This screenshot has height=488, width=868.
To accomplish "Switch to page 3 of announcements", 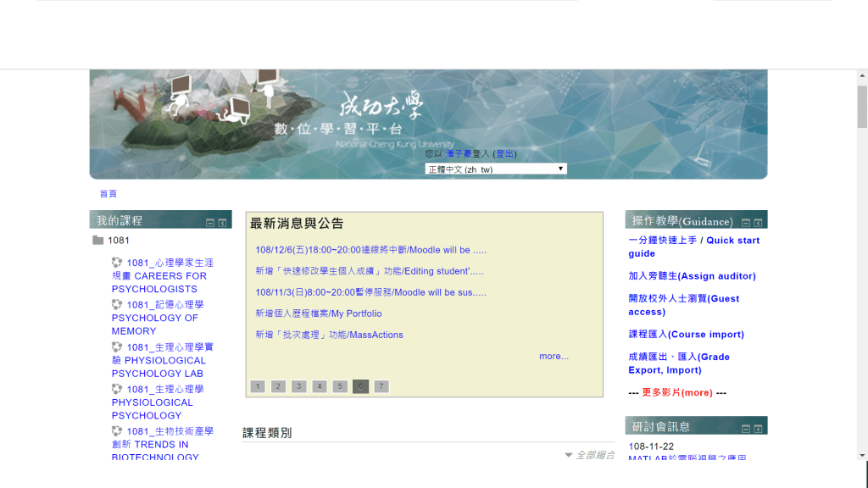I will pos(298,385).
